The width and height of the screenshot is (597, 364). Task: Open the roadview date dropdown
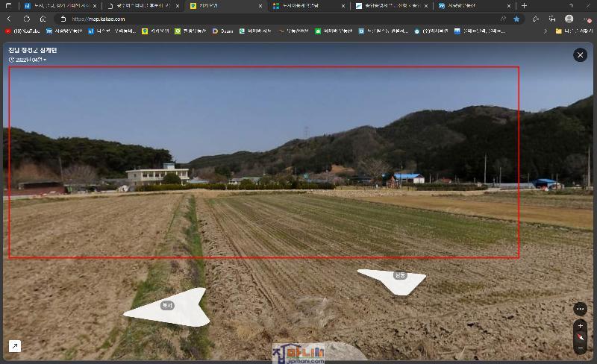tap(28, 60)
